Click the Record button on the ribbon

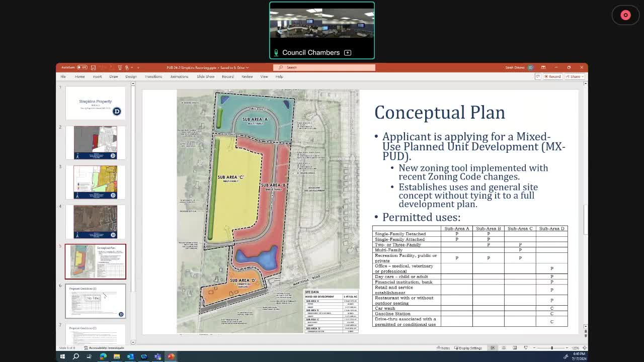(552, 76)
